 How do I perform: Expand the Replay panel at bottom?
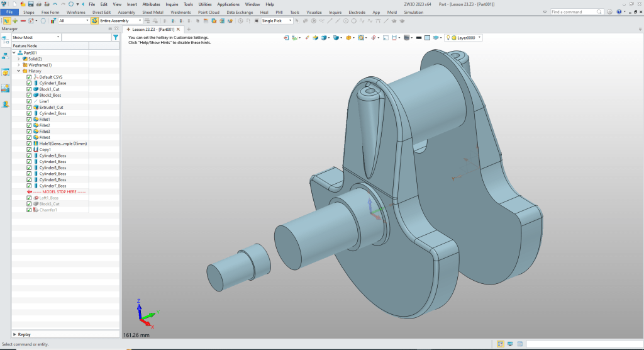[14, 334]
